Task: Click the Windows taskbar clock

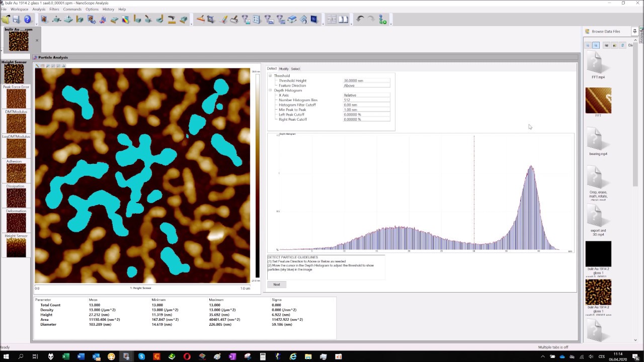Action: (x=617, y=356)
